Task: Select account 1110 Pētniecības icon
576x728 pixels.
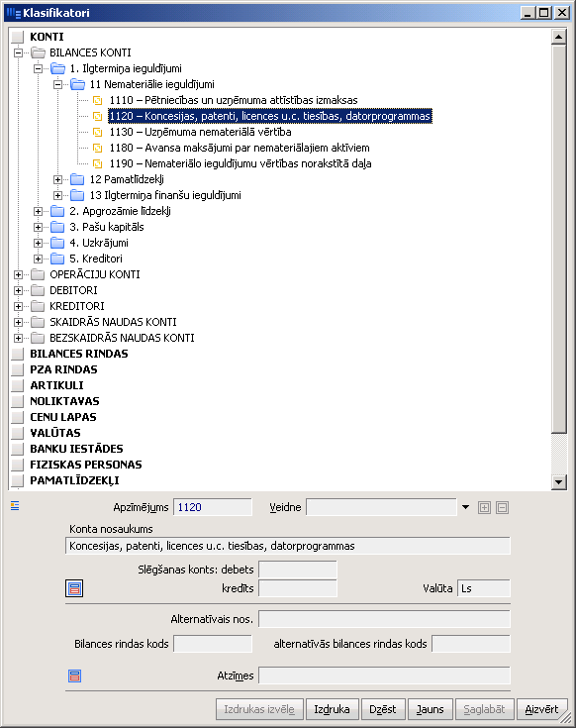Action: point(97,100)
